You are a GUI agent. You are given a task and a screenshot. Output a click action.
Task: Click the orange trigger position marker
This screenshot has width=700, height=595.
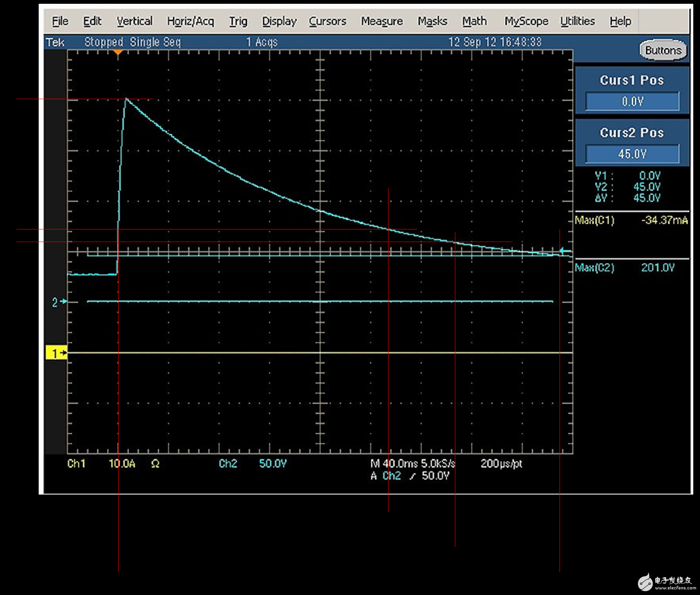(118, 53)
